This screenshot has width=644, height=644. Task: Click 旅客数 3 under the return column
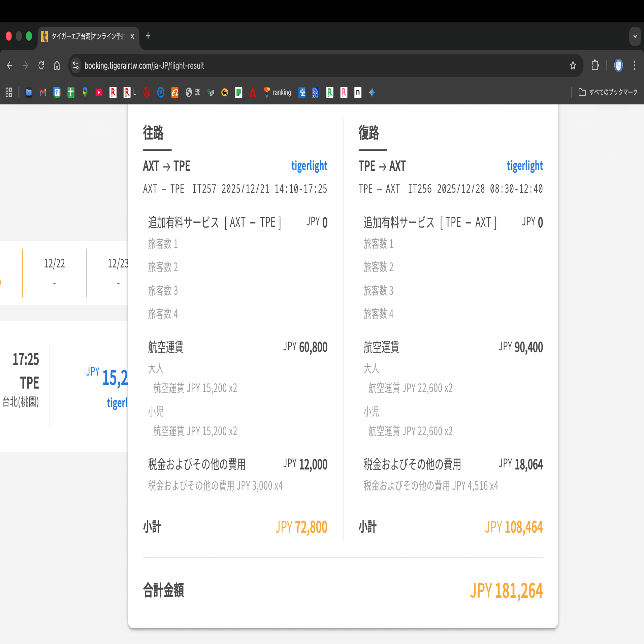(379, 290)
